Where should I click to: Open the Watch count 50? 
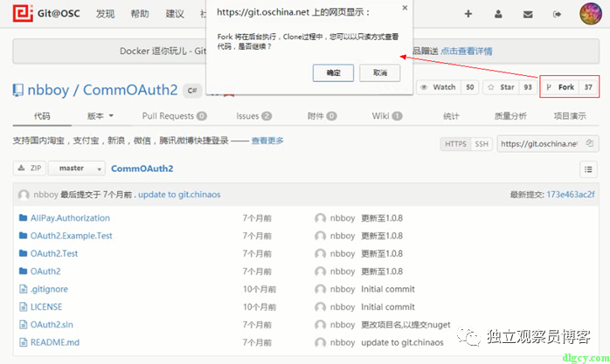(x=470, y=87)
